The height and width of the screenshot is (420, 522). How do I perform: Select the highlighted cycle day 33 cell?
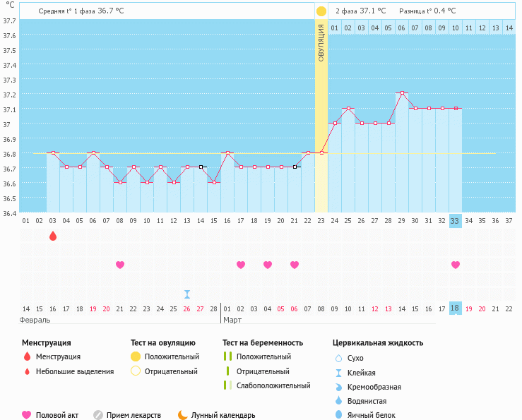[456, 220]
